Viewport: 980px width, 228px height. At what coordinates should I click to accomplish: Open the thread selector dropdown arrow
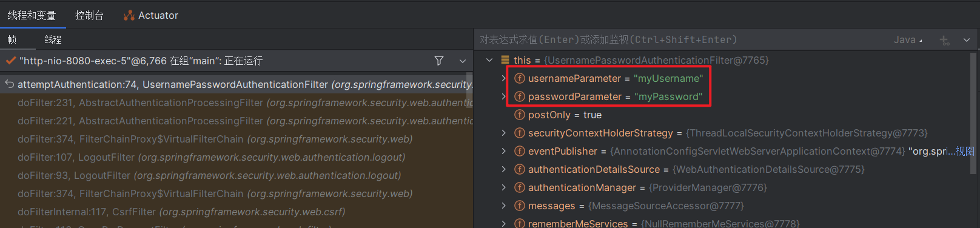463,61
